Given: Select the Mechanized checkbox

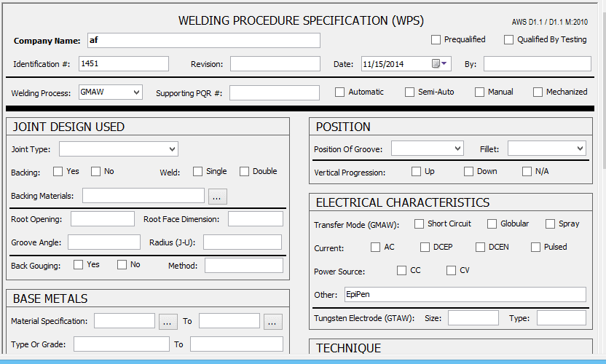Looking at the screenshot, I should pyautogui.click(x=538, y=92).
